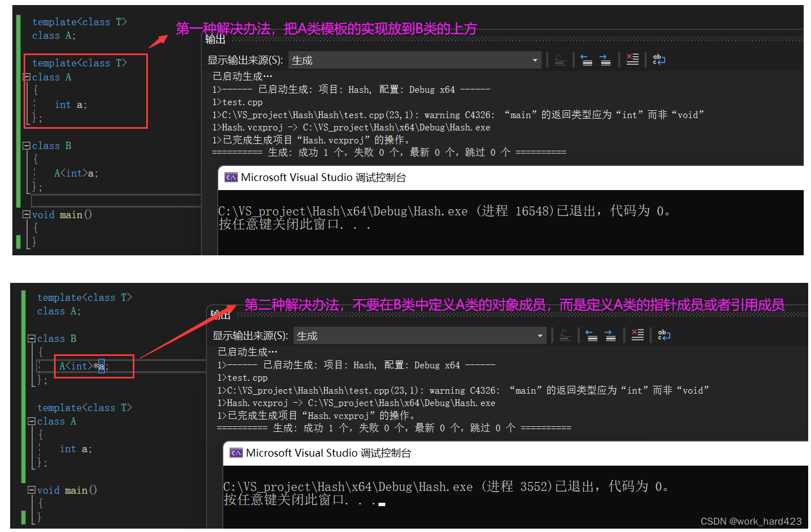Click '已完成生成项目' line in lower output
Screen dimensions: 811x532
coord(318,416)
